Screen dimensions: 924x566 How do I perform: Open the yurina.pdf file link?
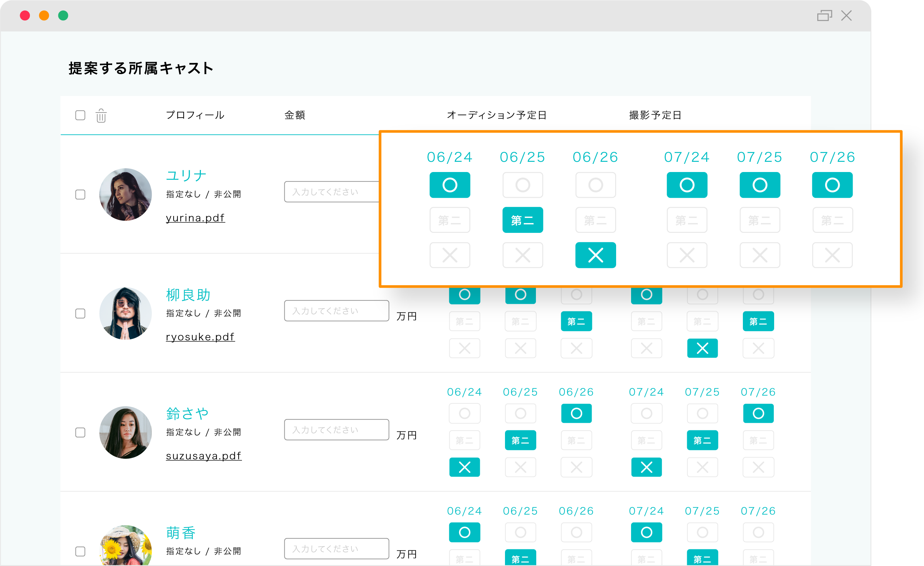(x=195, y=218)
